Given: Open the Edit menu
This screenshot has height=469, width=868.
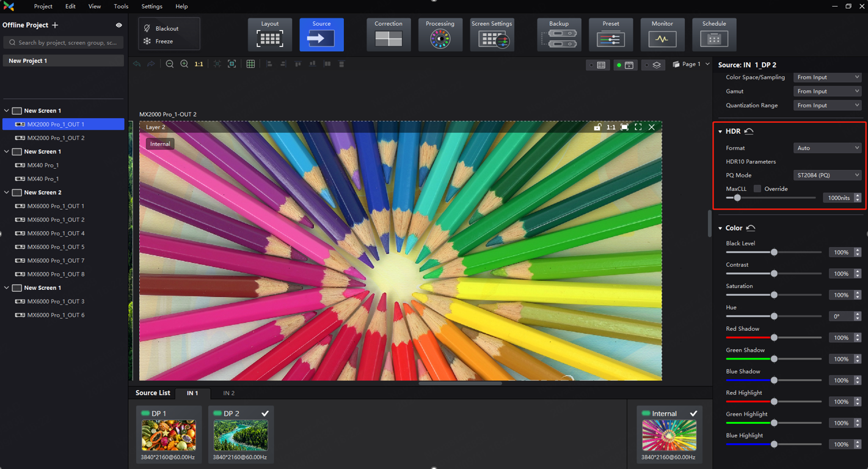Looking at the screenshot, I should pyautogui.click(x=70, y=7).
